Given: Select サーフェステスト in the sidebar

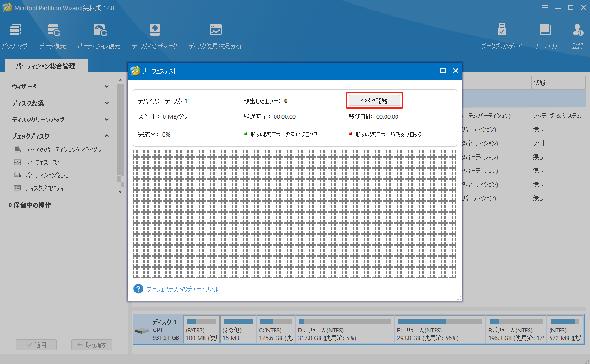Looking at the screenshot, I should 43,162.
